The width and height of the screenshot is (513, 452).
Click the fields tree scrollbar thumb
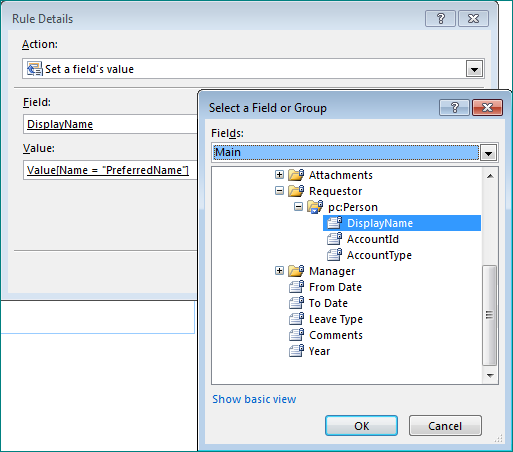point(489,315)
